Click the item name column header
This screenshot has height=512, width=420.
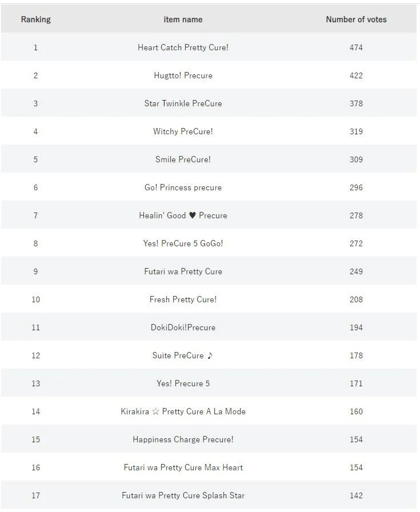pyautogui.click(x=183, y=19)
